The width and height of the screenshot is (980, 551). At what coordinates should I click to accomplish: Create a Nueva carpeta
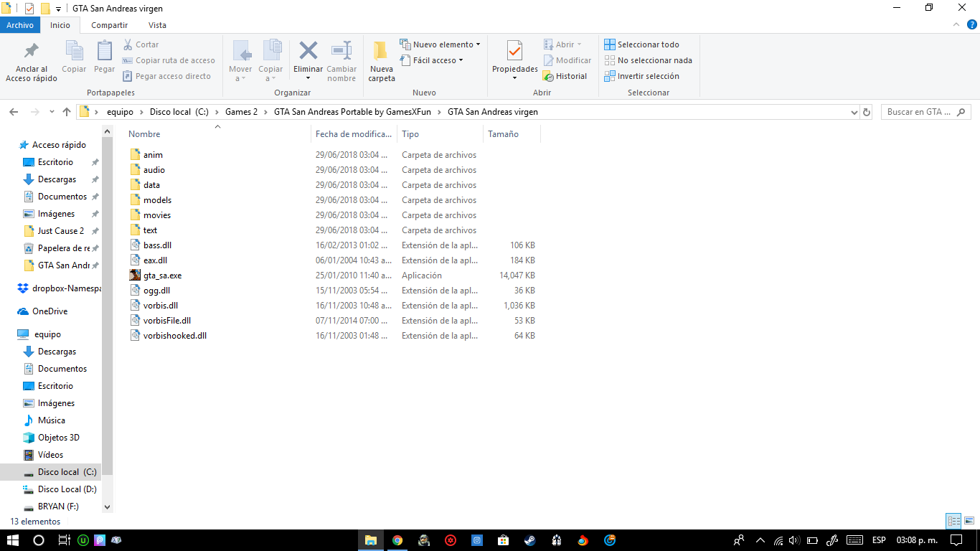[x=382, y=61]
